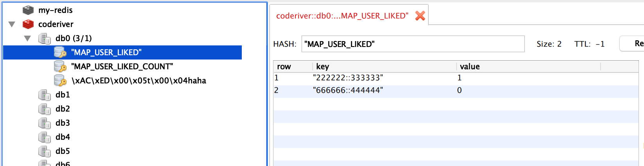The width and height of the screenshot is (644, 166).
Task: Click row number 2 cell
Action: pyautogui.click(x=276, y=90)
